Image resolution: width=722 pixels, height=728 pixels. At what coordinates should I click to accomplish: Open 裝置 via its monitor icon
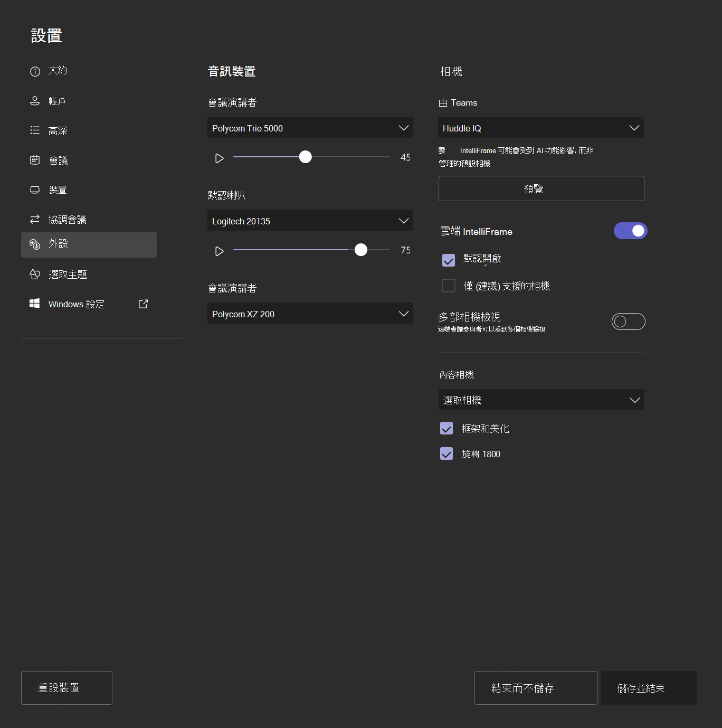tap(34, 190)
